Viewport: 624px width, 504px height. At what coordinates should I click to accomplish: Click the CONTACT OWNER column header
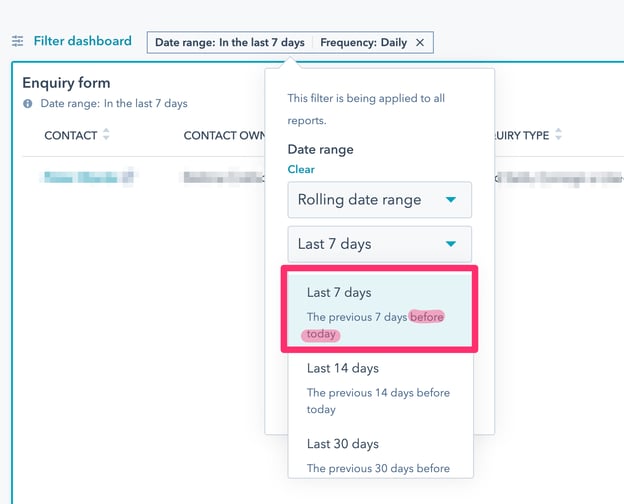point(222,136)
